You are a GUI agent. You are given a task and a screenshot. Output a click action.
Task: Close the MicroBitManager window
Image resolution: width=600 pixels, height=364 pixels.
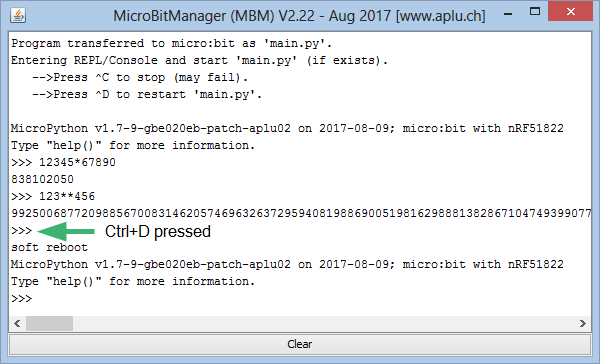pyautogui.click(x=571, y=11)
